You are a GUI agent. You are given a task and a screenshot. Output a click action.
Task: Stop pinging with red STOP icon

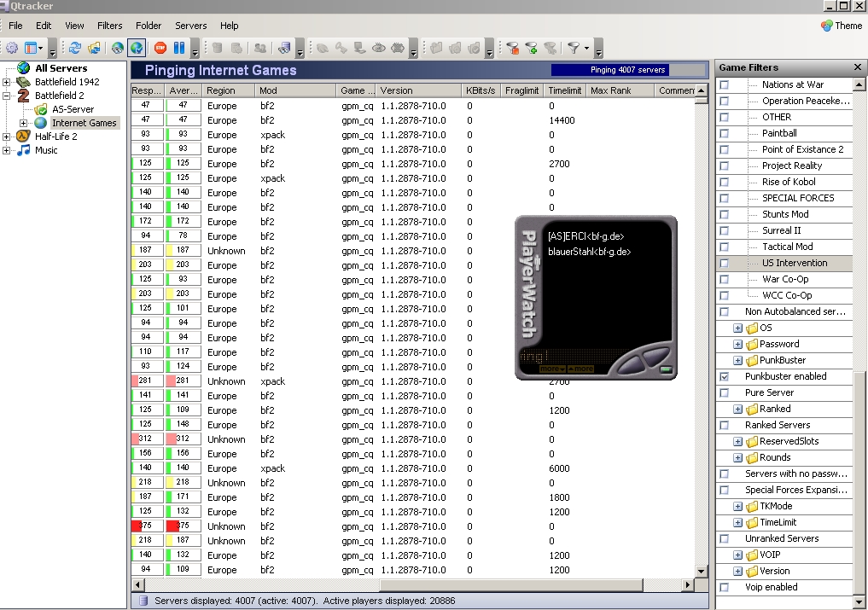[x=160, y=48]
